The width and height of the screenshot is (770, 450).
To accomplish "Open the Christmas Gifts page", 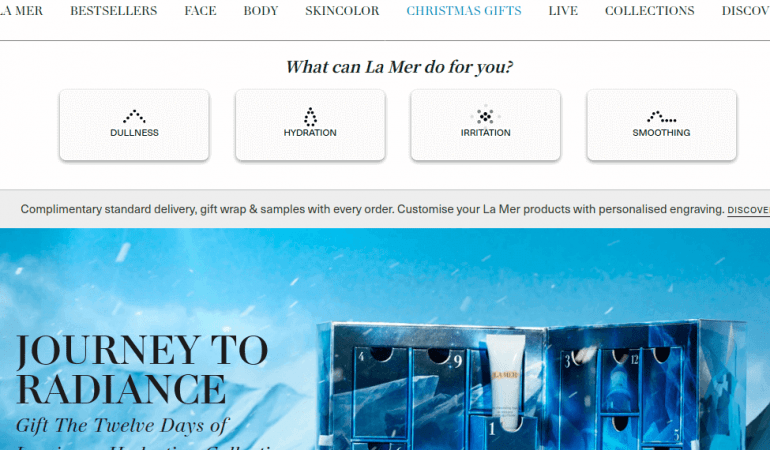I will coord(464,11).
